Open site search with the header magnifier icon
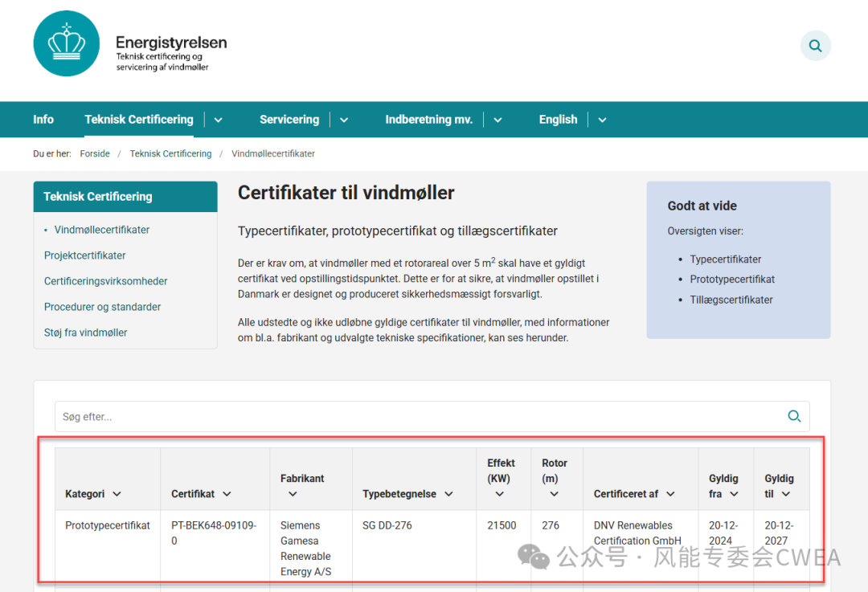The height and width of the screenshot is (592, 868). (x=816, y=46)
